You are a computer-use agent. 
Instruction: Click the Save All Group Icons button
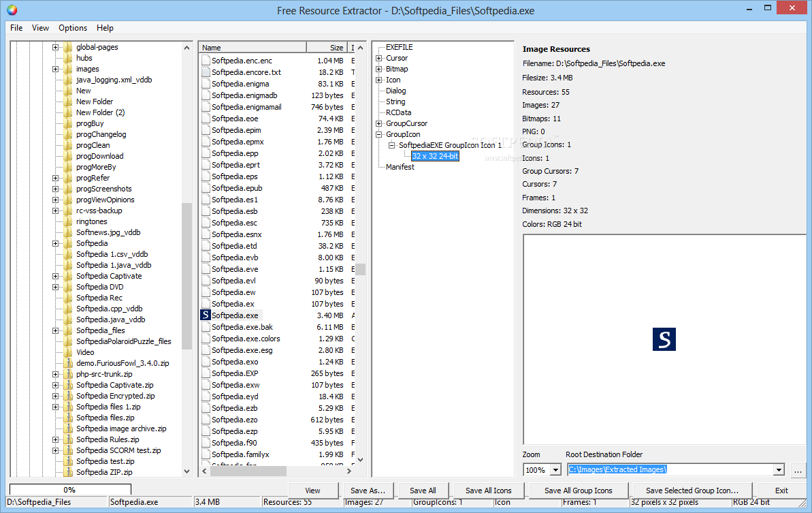tap(579, 491)
